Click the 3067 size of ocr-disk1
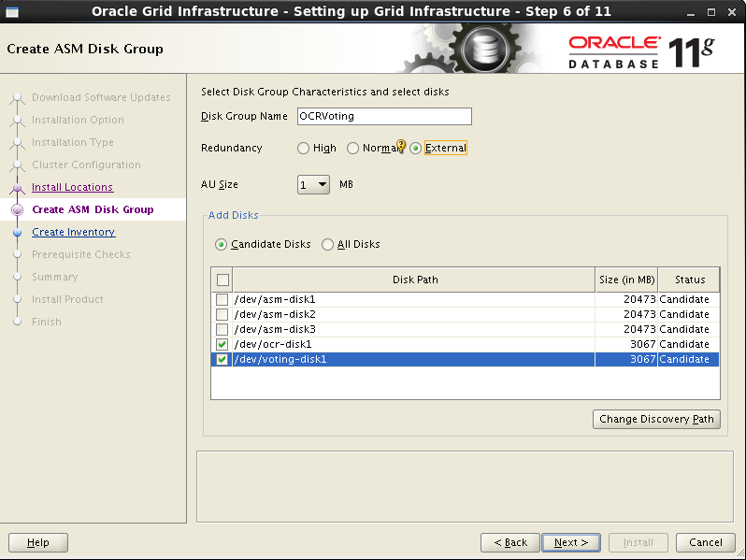746x560 pixels. coord(643,344)
